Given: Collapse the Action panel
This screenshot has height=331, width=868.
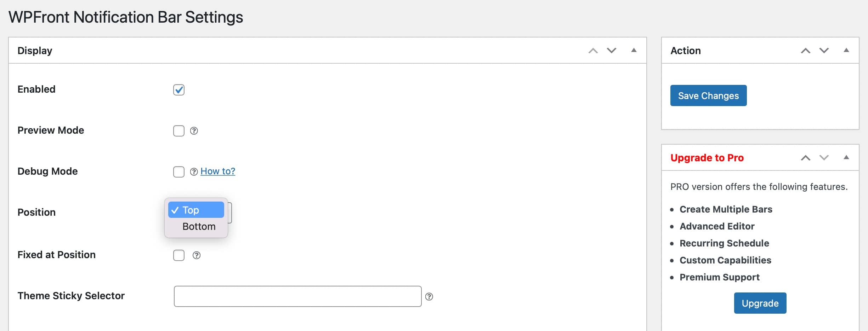Looking at the screenshot, I should coord(846,51).
